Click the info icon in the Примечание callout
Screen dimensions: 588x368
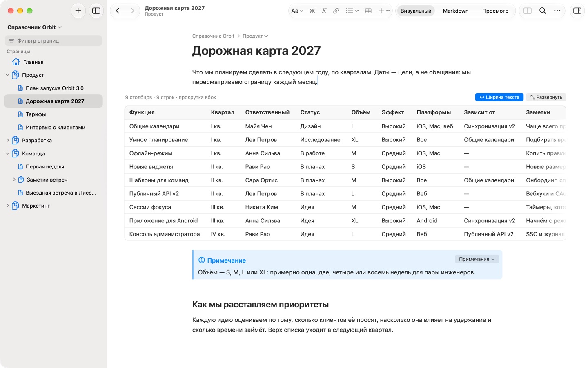[201, 260]
